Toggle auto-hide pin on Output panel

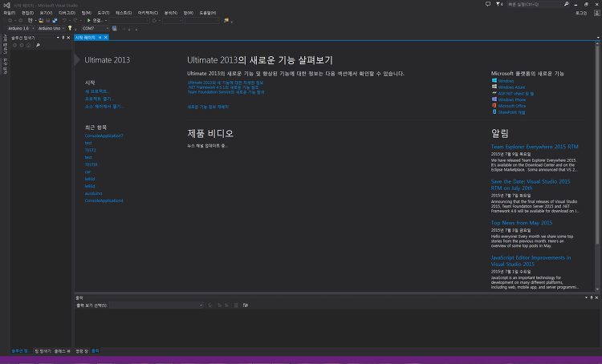coord(592,297)
